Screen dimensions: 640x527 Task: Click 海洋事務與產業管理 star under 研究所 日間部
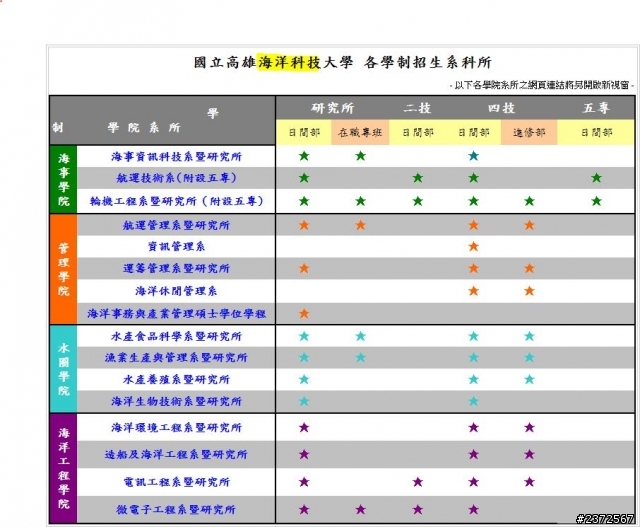point(304,314)
